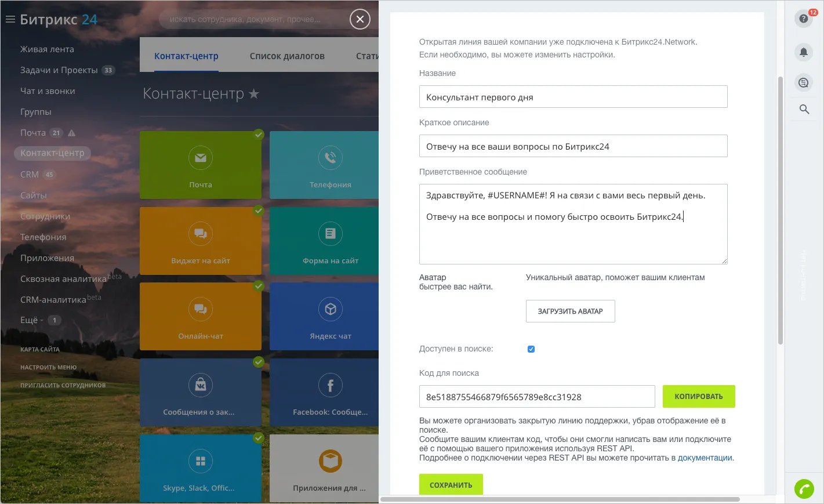Screen dimensions: 824x504
Task: Open Группы in sidebar
Action: (36, 112)
